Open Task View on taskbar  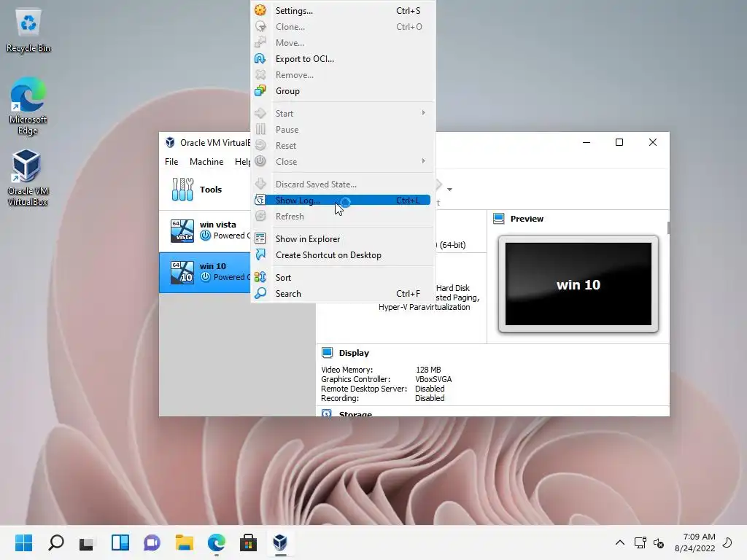(x=88, y=542)
